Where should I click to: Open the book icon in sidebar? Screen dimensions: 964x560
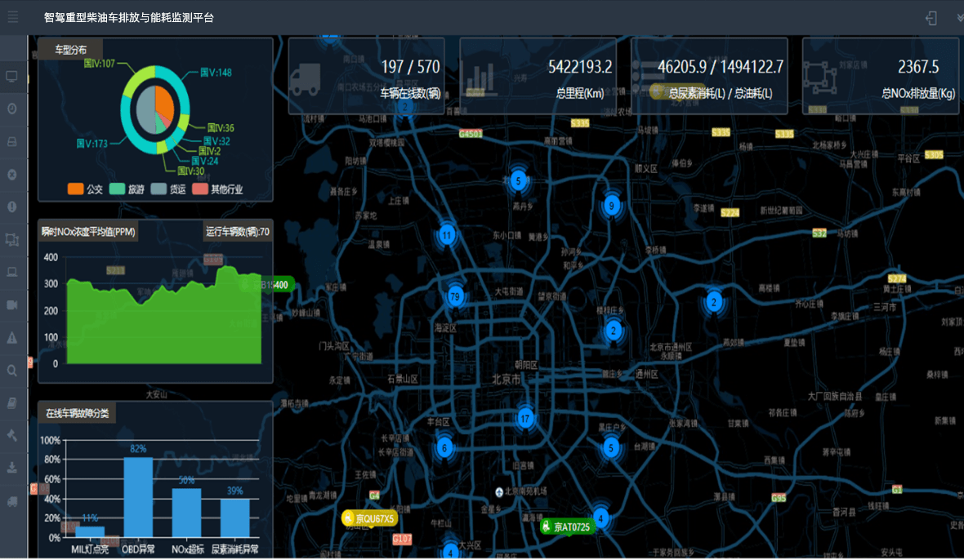(x=11, y=403)
